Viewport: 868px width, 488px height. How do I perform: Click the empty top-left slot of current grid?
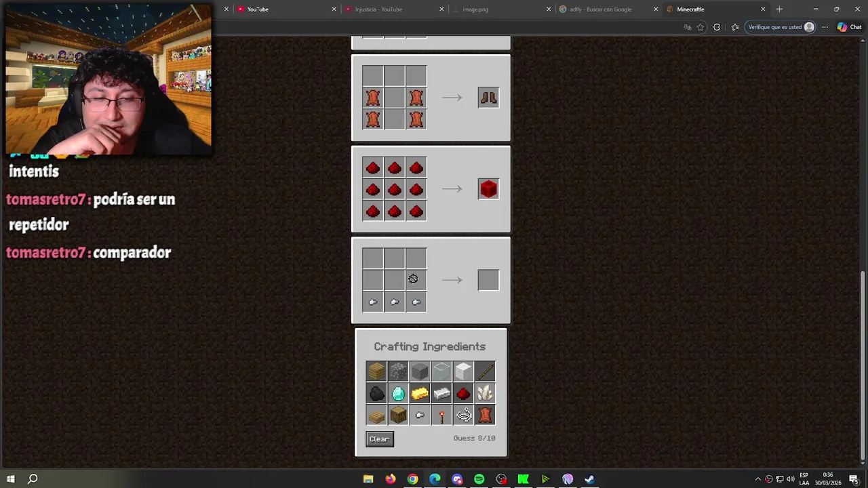coord(373,258)
